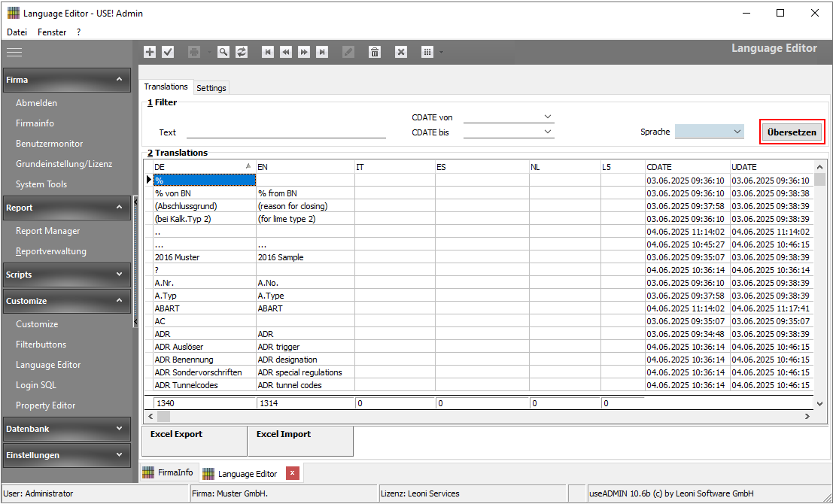The height and width of the screenshot is (504, 833).
Task: Open Benutzermonitor sidebar entry
Action: (50, 144)
